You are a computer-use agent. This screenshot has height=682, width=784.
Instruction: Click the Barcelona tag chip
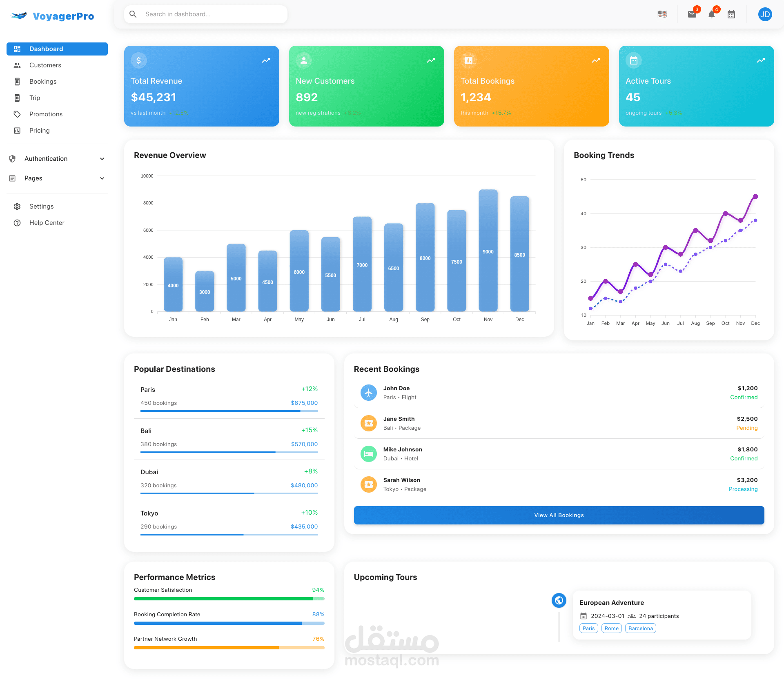pos(640,629)
